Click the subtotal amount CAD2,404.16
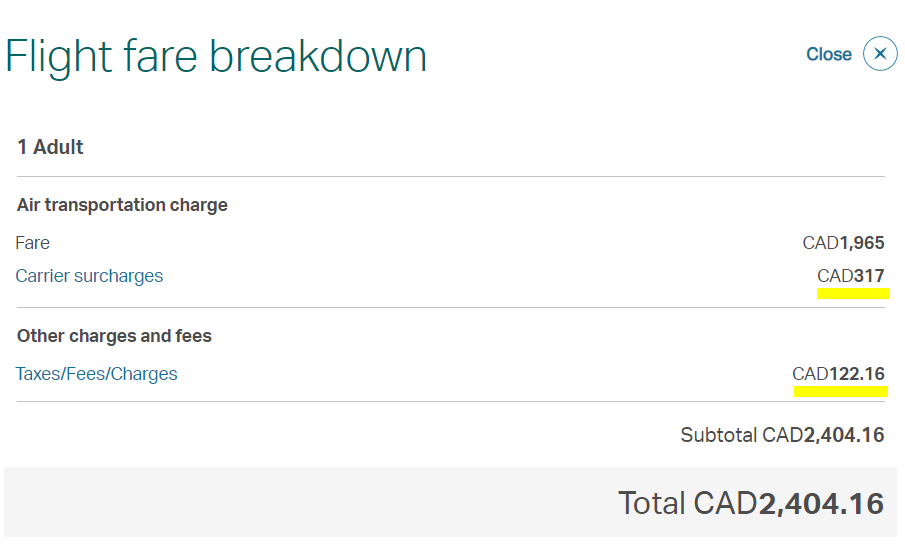The width and height of the screenshot is (905, 546). click(823, 435)
